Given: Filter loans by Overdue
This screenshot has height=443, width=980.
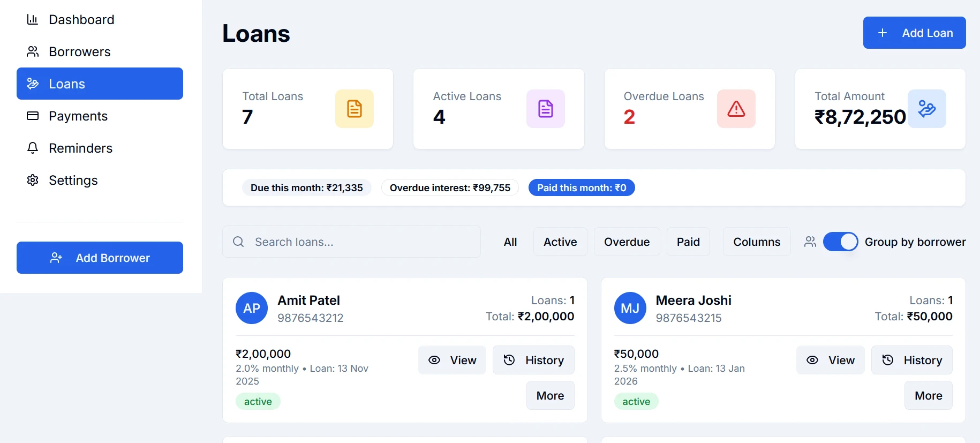Looking at the screenshot, I should 627,242.
